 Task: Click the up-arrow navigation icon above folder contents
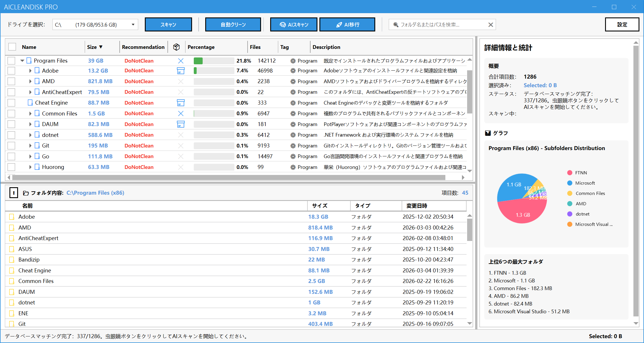coord(14,193)
